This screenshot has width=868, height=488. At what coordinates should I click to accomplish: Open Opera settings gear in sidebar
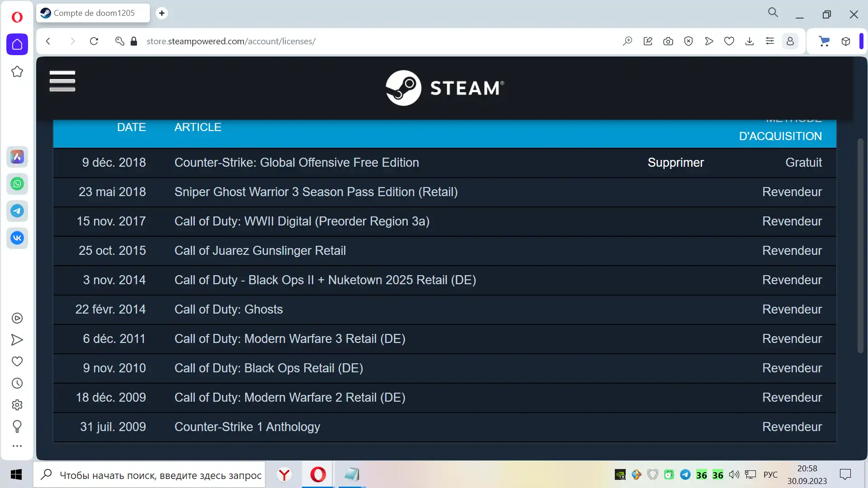pos(17,405)
